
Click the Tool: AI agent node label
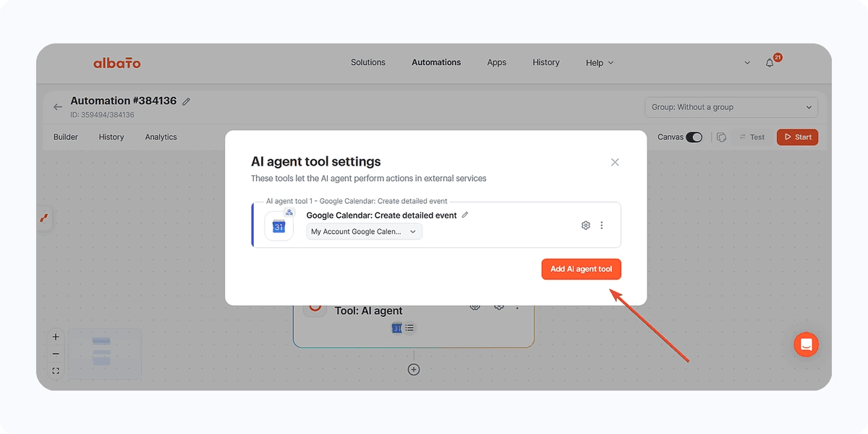tap(368, 311)
